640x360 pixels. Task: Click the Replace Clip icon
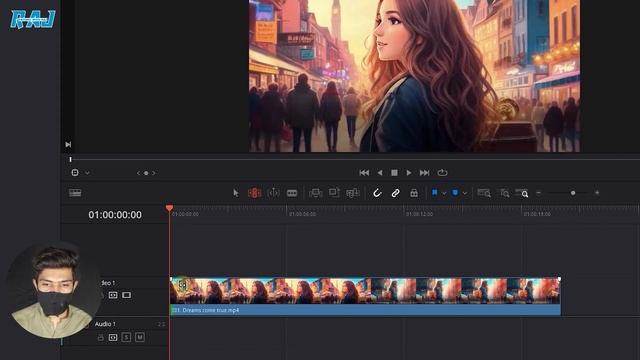[353, 193]
